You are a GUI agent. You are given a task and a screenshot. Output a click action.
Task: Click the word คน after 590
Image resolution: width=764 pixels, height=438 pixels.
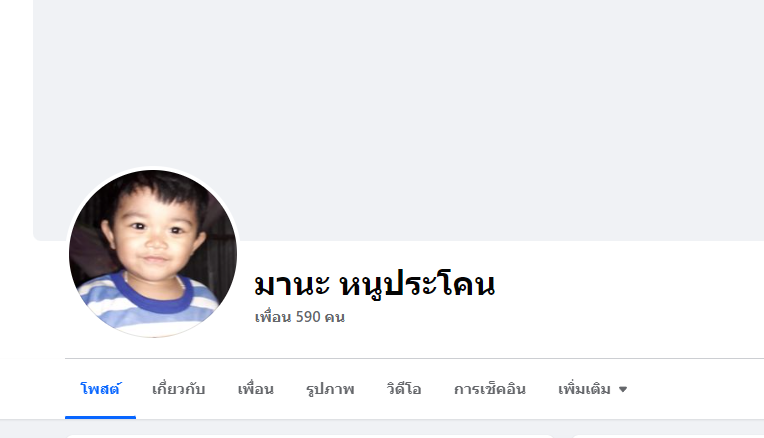[x=335, y=317]
